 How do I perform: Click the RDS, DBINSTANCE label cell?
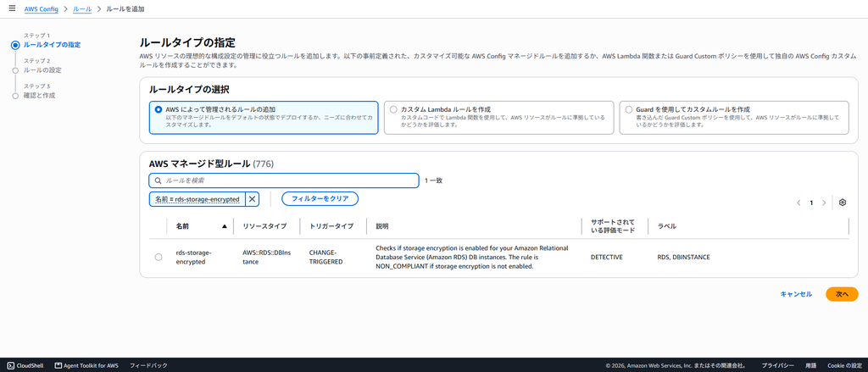point(684,258)
